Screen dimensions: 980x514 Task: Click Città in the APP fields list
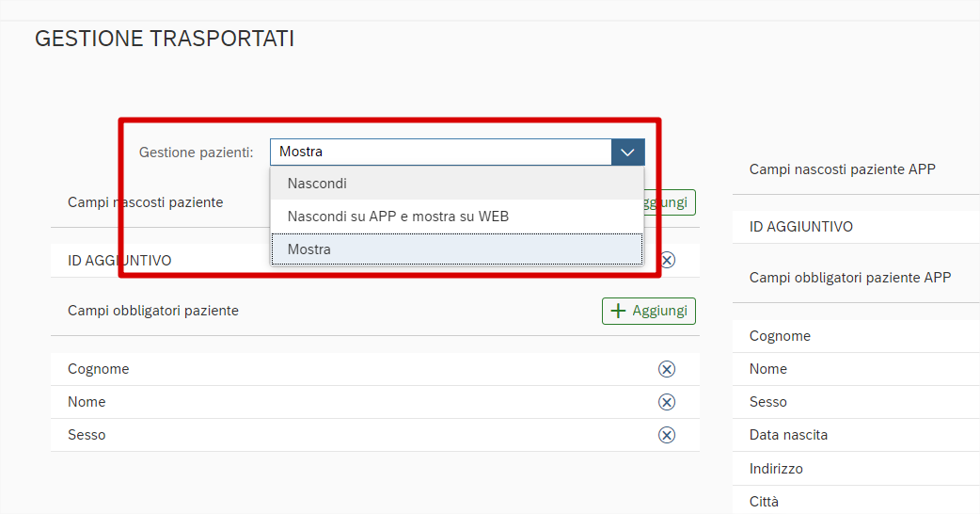coord(764,501)
